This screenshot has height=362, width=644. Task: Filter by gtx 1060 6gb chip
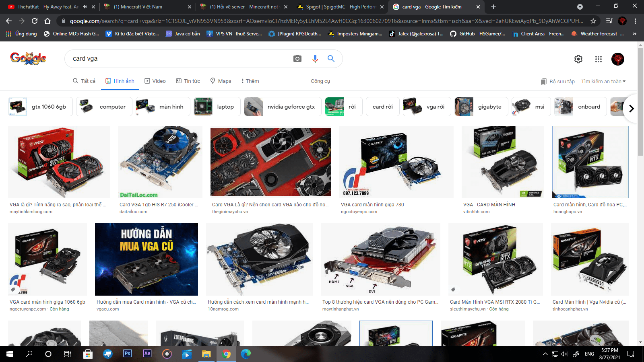[x=40, y=107]
